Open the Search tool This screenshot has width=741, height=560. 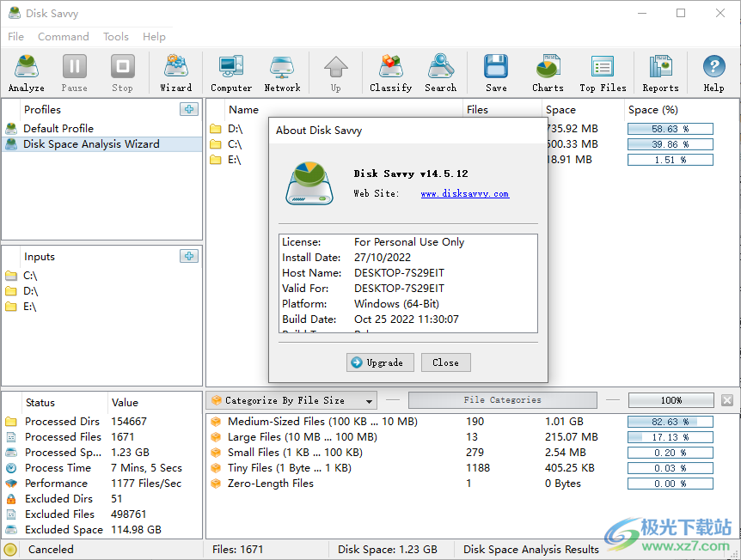coord(440,73)
